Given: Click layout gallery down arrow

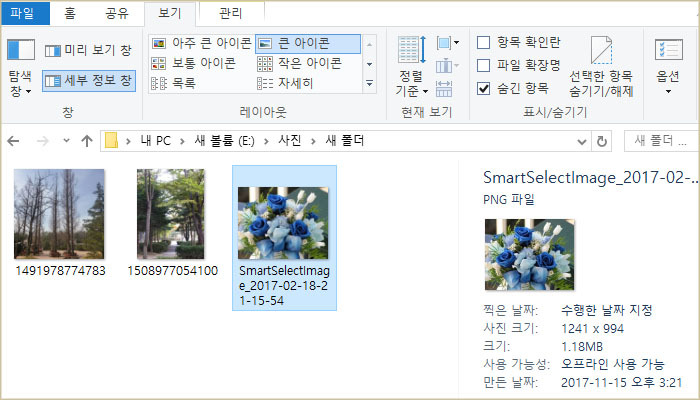Looking at the screenshot, I should click(369, 64).
